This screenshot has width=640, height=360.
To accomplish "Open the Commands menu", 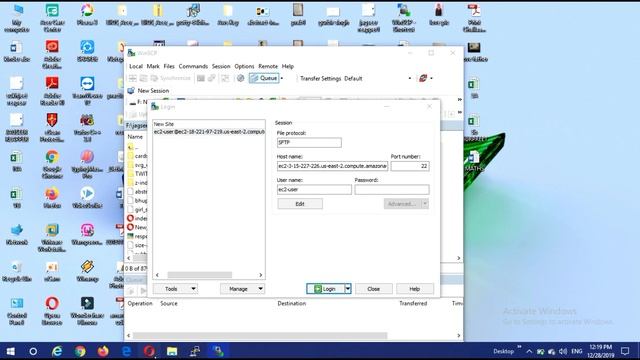I will 193,66.
